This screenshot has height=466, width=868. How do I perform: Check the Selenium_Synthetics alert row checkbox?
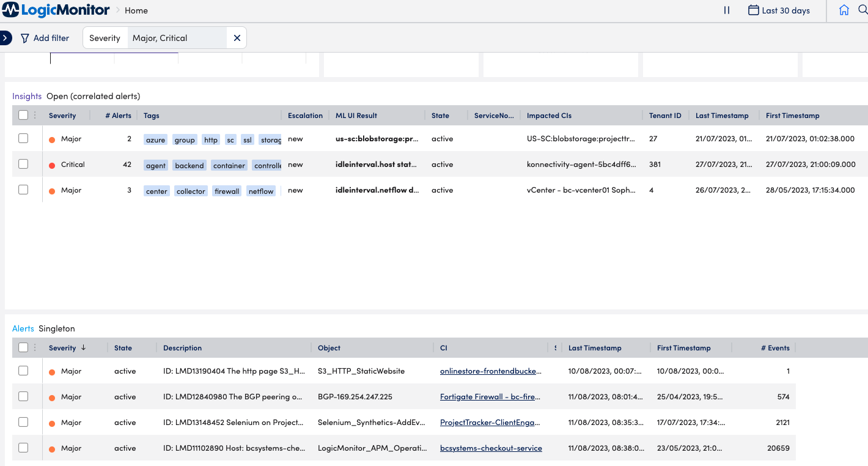[x=23, y=422]
